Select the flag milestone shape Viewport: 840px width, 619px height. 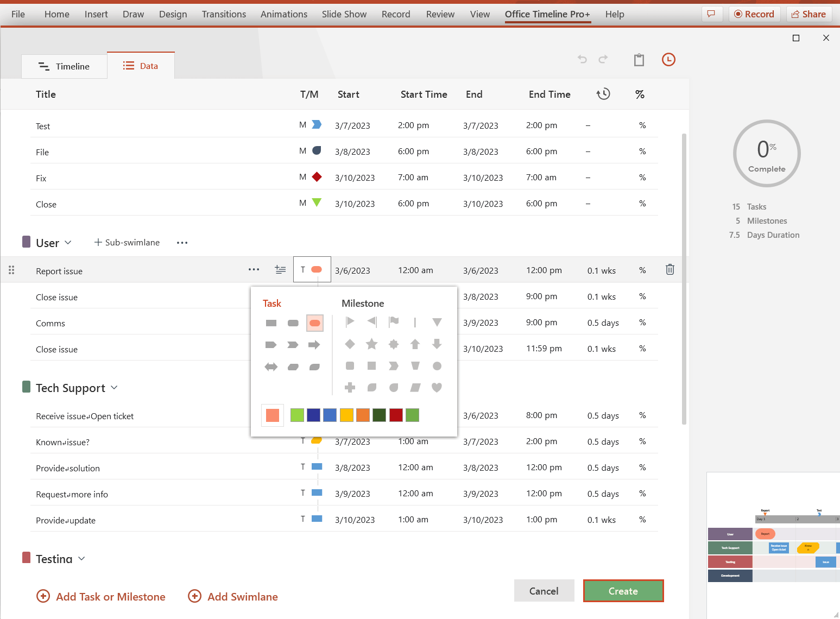click(393, 321)
